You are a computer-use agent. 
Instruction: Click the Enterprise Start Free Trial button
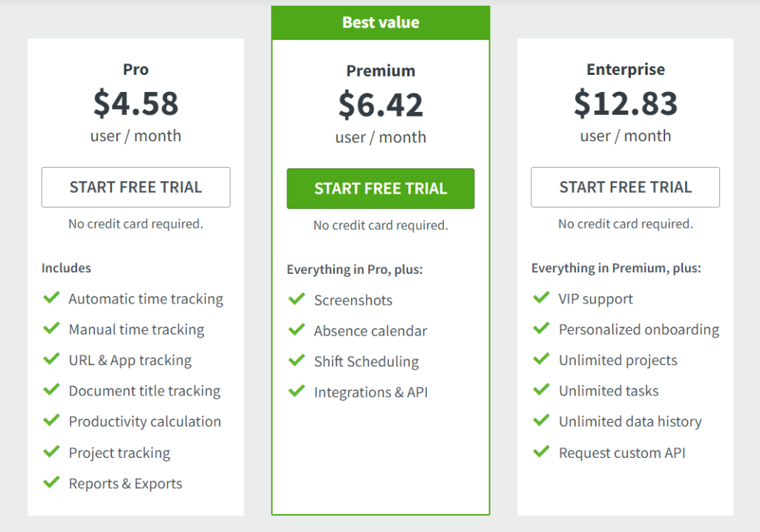pos(625,187)
